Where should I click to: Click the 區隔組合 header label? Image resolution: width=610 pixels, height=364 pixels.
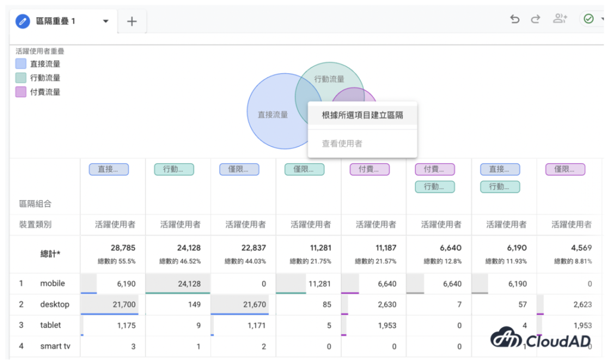(35, 204)
